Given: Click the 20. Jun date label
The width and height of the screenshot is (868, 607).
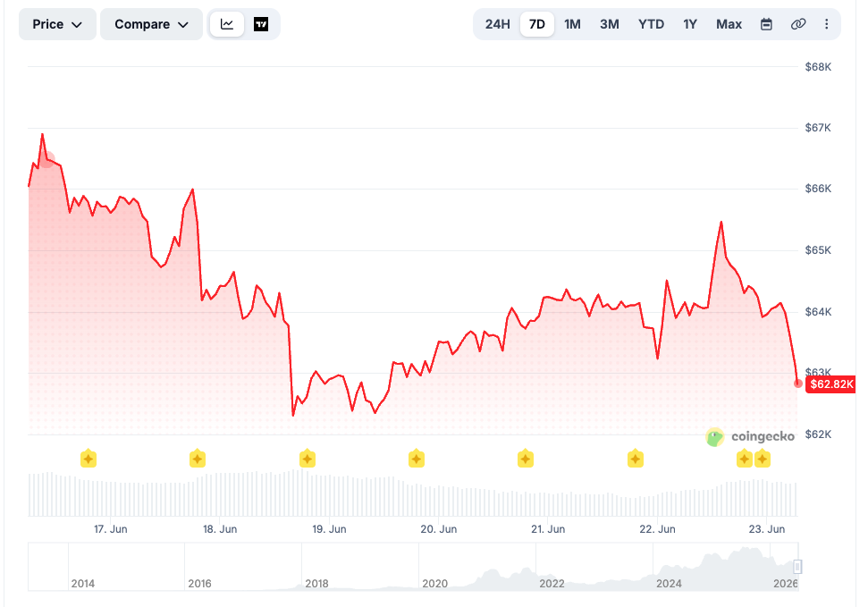Looking at the screenshot, I should [x=438, y=529].
